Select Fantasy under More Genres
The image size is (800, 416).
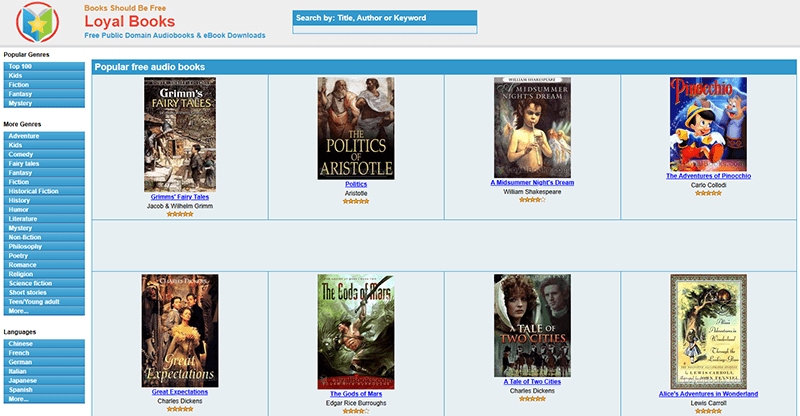coord(44,173)
